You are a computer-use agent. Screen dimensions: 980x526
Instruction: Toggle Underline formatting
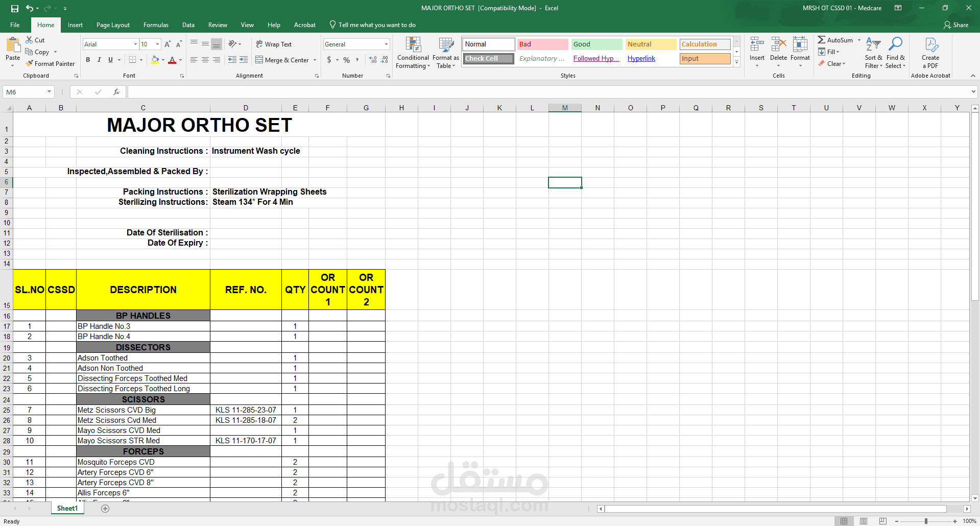tap(110, 60)
